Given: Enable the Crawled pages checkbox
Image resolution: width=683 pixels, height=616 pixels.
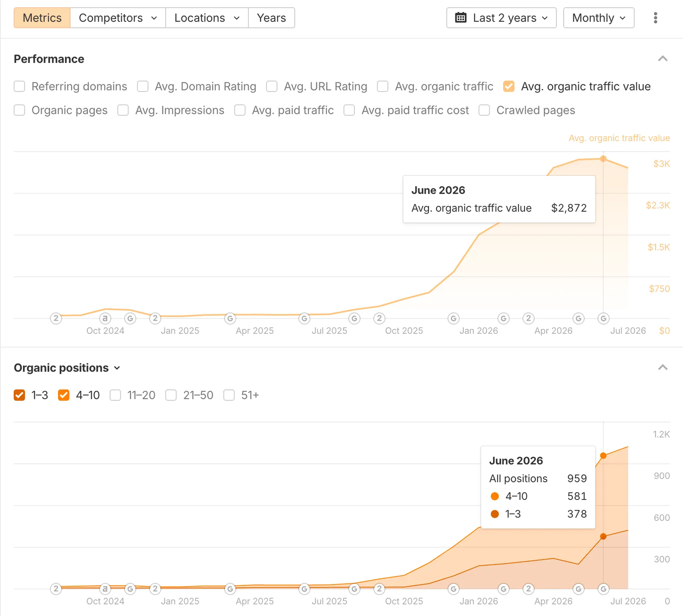Looking at the screenshot, I should click(484, 110).
